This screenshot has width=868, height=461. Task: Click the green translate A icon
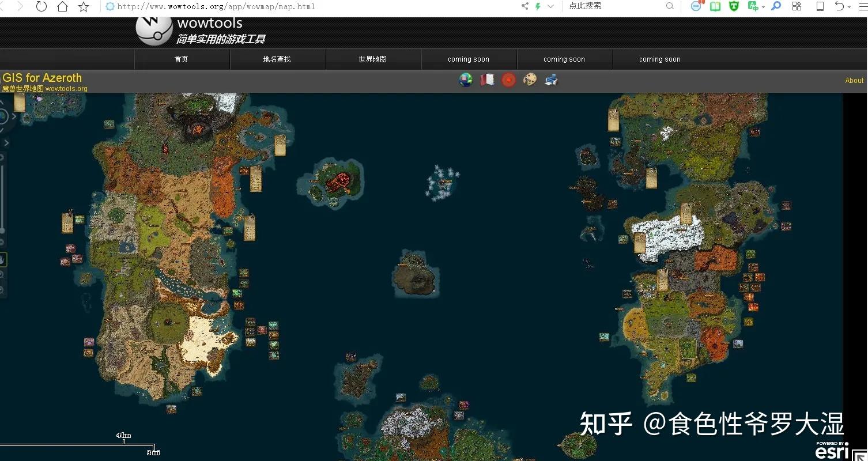click(x=753, y=6)
